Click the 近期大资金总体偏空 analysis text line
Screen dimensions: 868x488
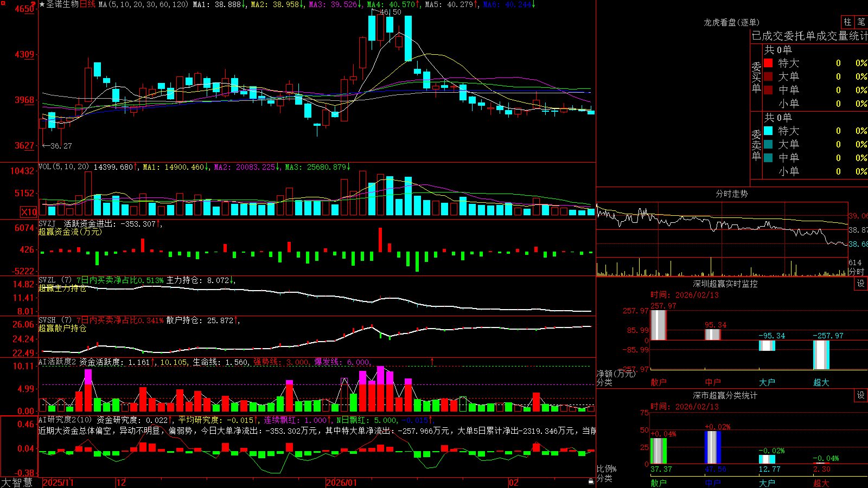tap(317, 431)
